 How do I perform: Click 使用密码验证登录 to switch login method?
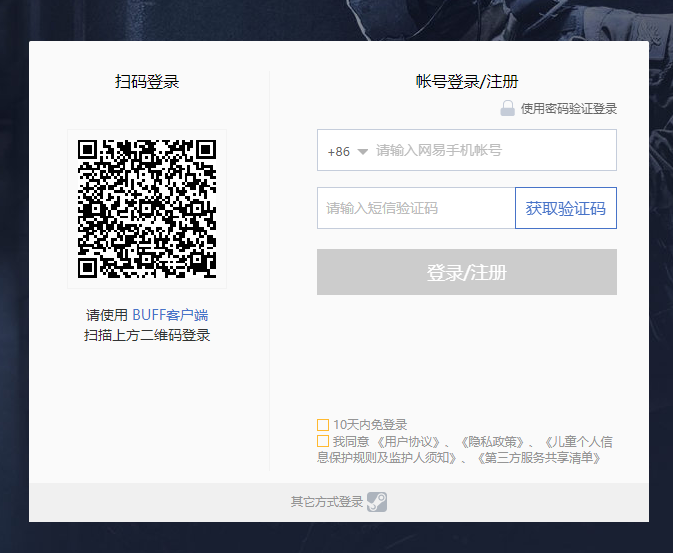569,109
